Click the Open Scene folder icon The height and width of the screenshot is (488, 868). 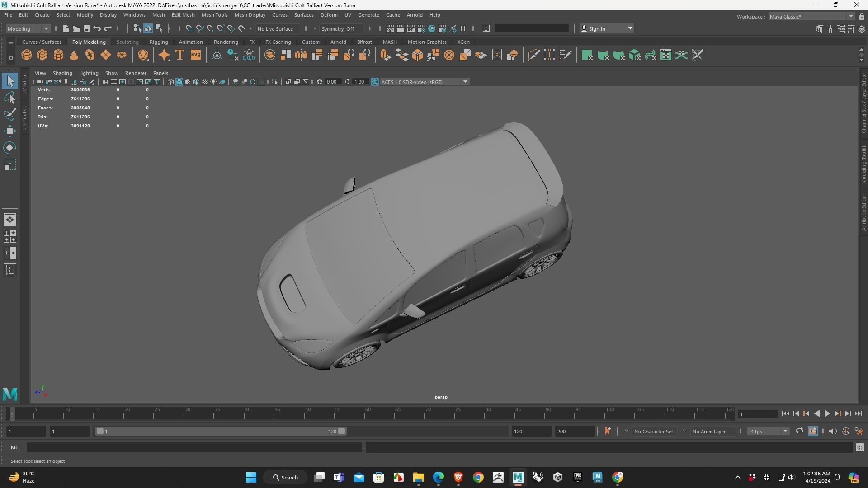click(76, 28)
